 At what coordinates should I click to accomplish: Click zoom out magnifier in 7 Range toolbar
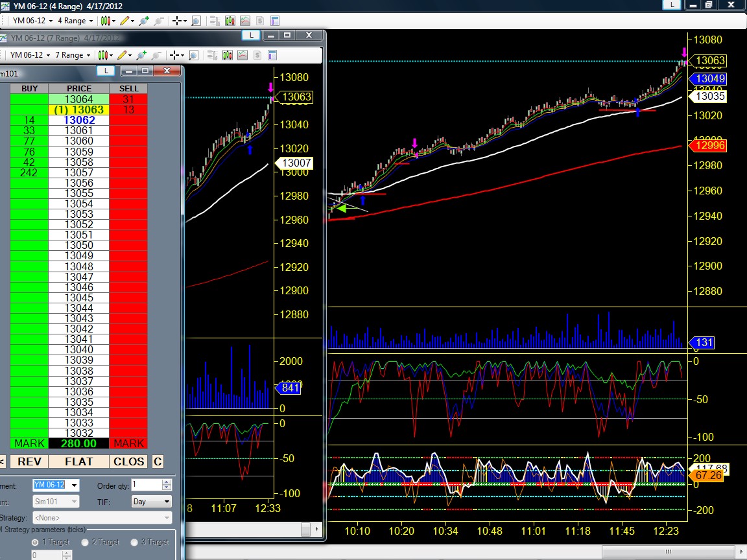pyautogui.click(x=156, y=55)
